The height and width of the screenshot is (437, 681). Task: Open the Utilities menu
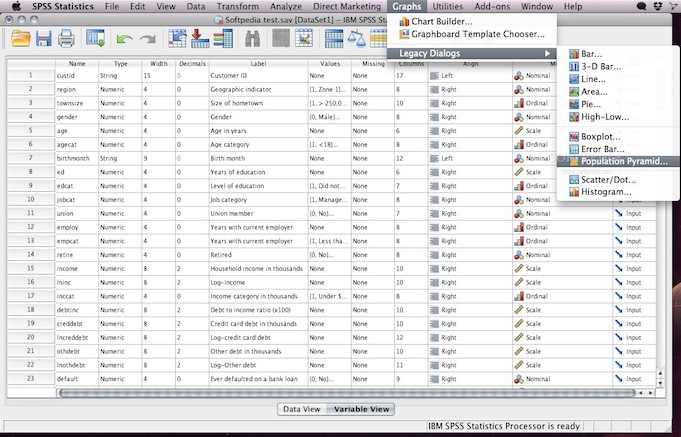point(448,6)
